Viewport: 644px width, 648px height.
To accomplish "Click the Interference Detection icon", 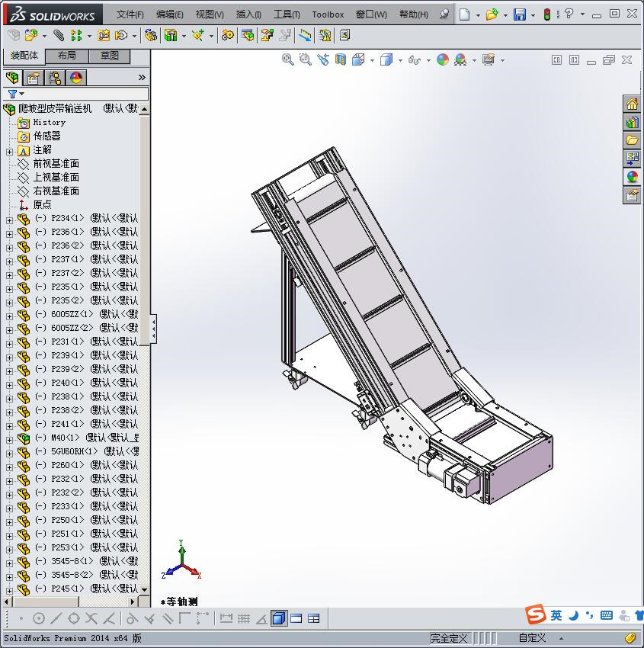I will pos(305,36).
